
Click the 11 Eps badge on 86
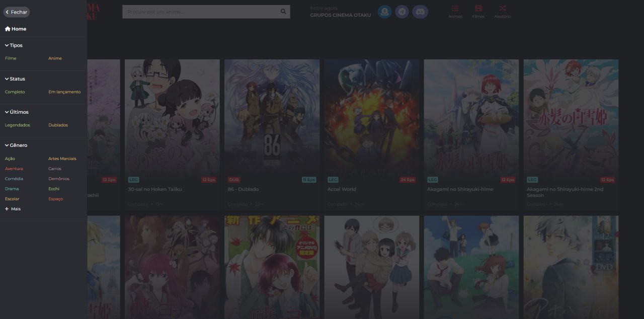coord(309,180)
